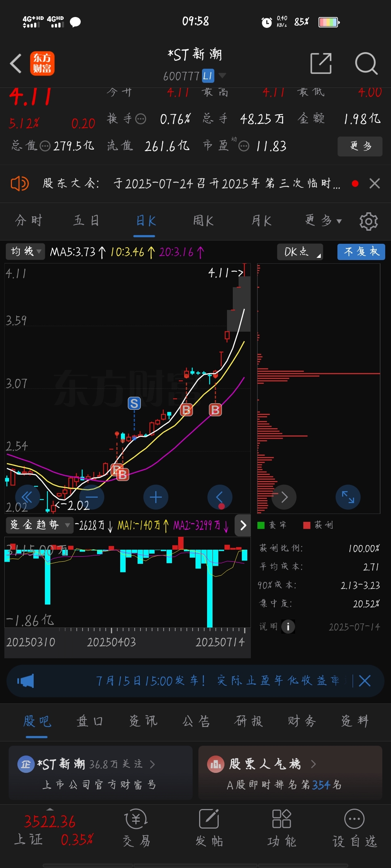Image resolution: width=391 pixels, height=868 pixels.
Task: Open 交易 trade icon in bottom bar
Action: coord(136,828)
